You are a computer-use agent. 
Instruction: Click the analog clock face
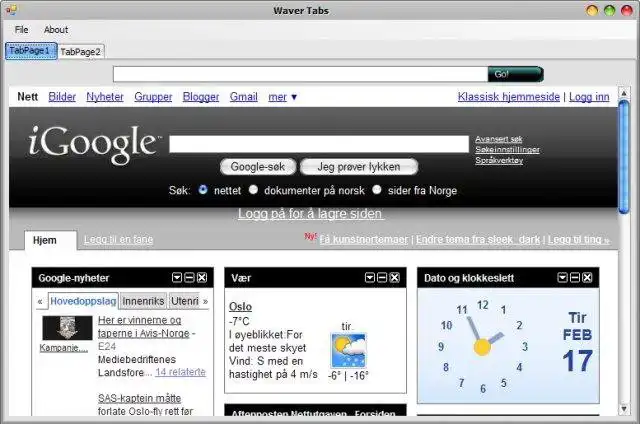coord(483,347)
